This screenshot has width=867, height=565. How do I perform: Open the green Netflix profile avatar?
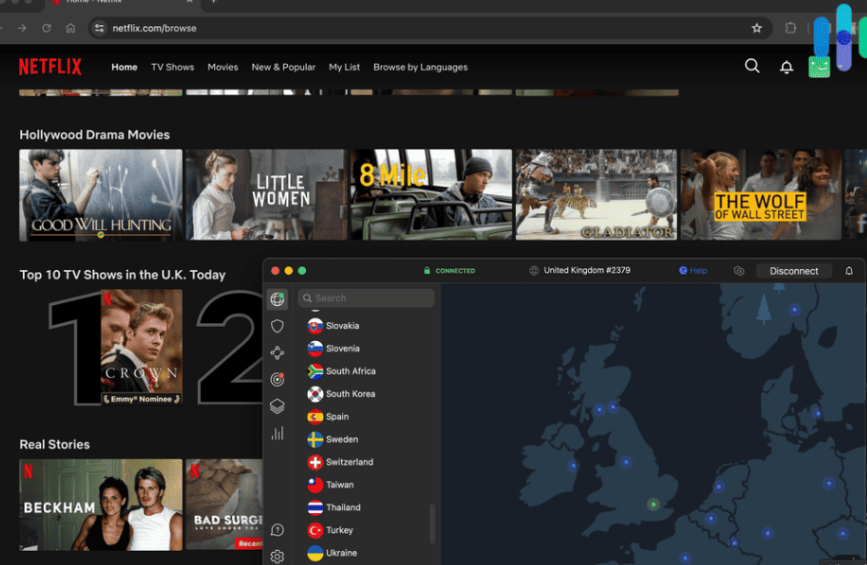point(819,67)
